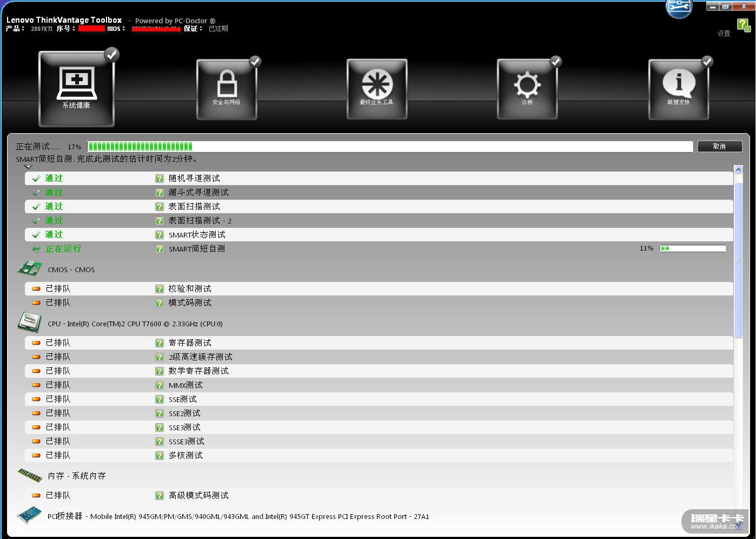Open the 最终业务工具 tab
756x539 pixels.
pyautogui.click(x=377, y=89)
